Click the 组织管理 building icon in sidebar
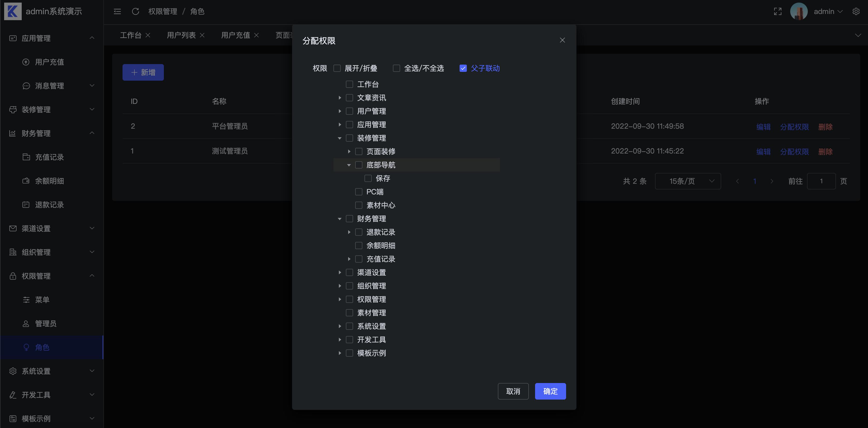 pos(12,252)
